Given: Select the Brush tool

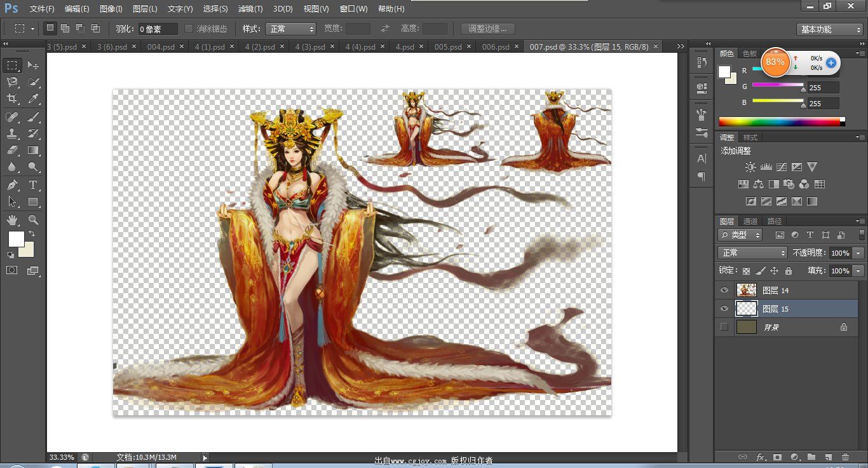Looking at the screenshot, I should [34, 117].
